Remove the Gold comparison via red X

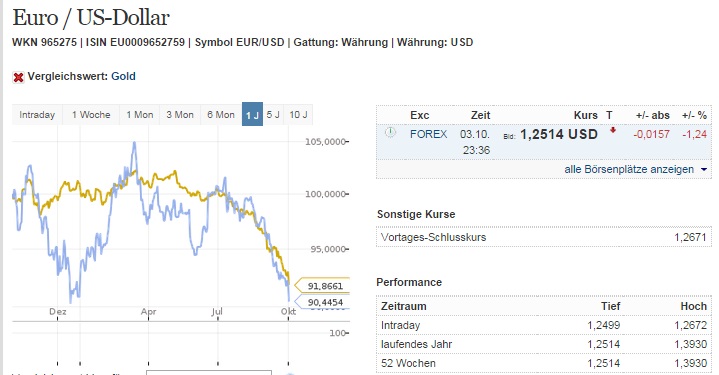click(x=18, y=77)
